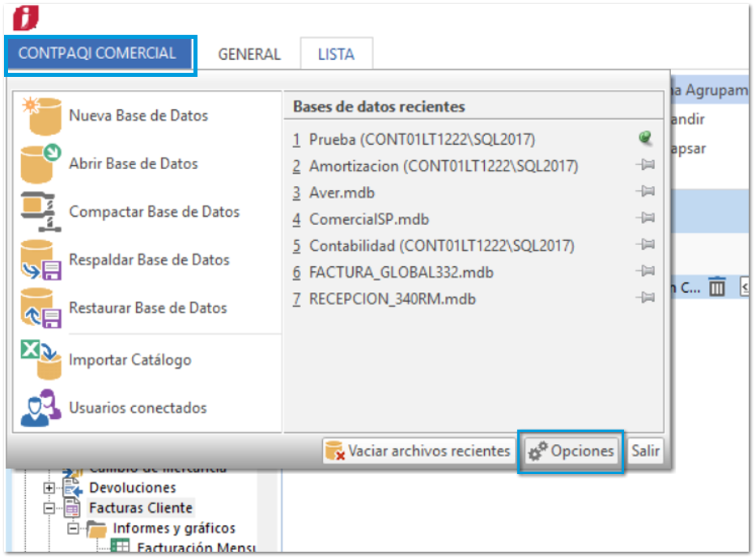The height and width of the screenshot is (559, 756).
Task: Pin FACTURA_GLOBAL332.mdb to recent list
Action: click(645, 271)
